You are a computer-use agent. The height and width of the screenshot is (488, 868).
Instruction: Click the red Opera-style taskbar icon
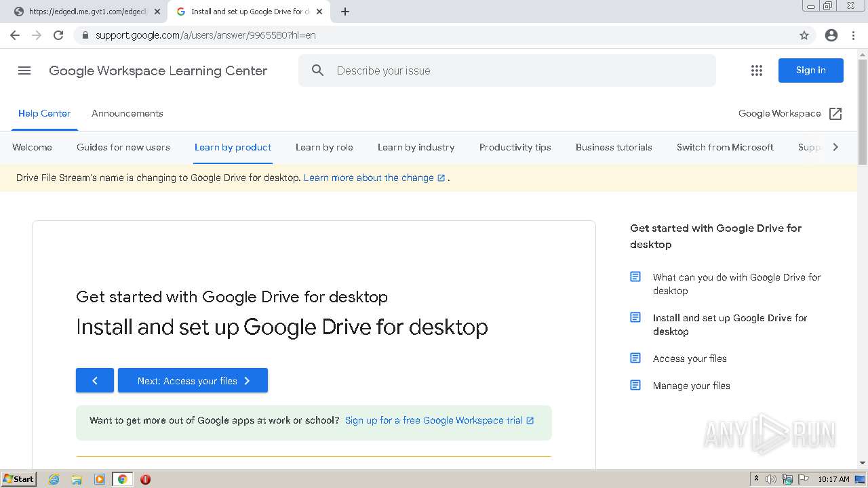pyautogui.click(x=145, y=479)
